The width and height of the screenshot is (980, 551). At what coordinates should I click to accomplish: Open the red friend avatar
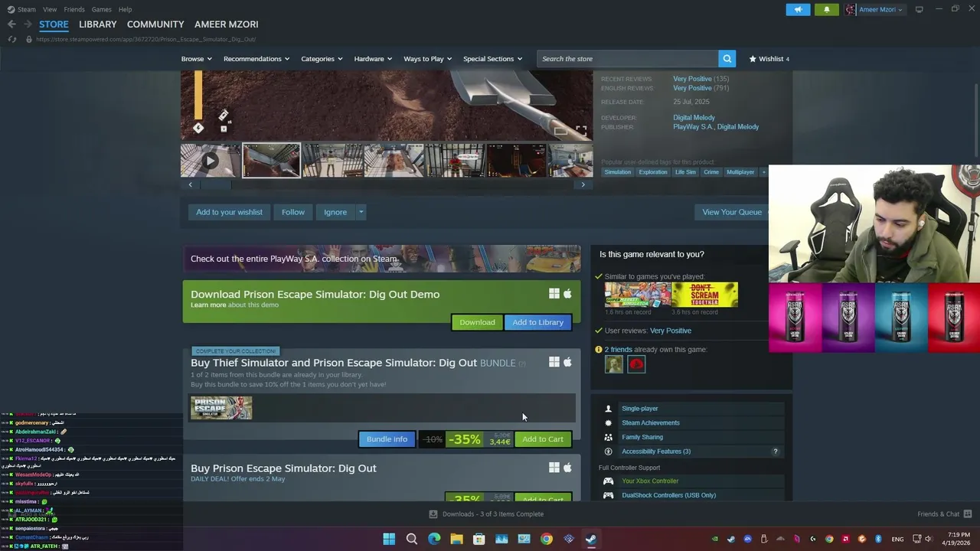coord(636,365)
